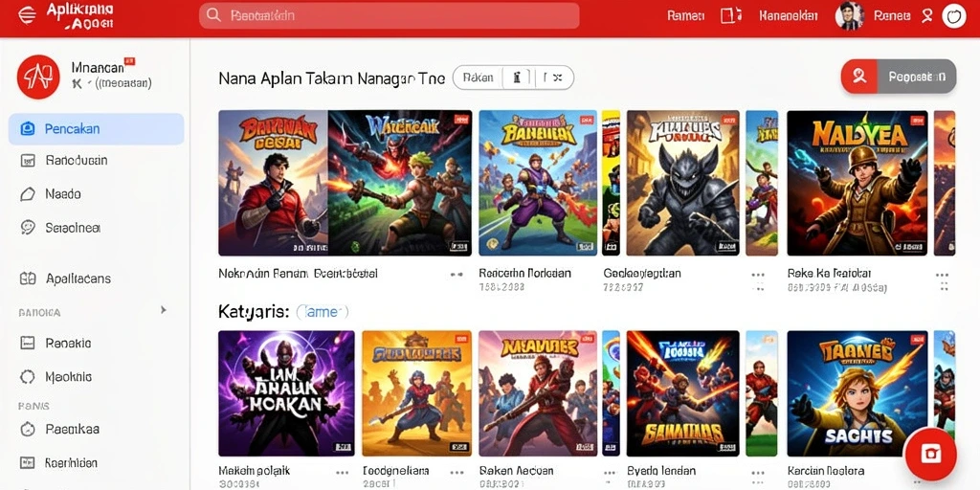The image size is (980, 490).
Task: Open the Nalyea soldier game thumbnail
Action: coord(857,183)
